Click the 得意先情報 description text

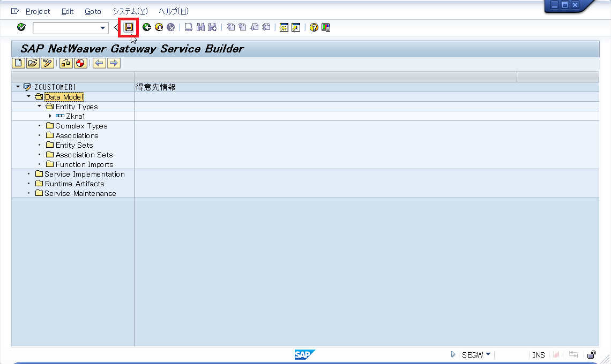pos(155,87)
